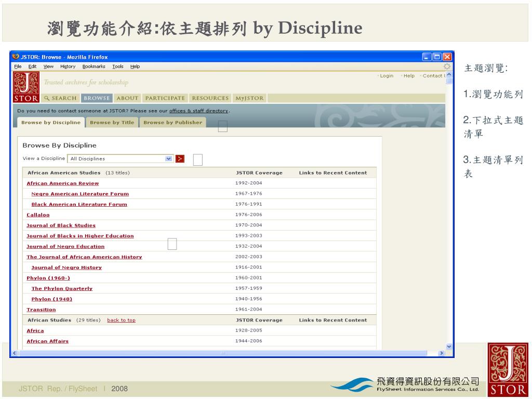Click the large JSTOR logo at slide corner

point(507,369)
